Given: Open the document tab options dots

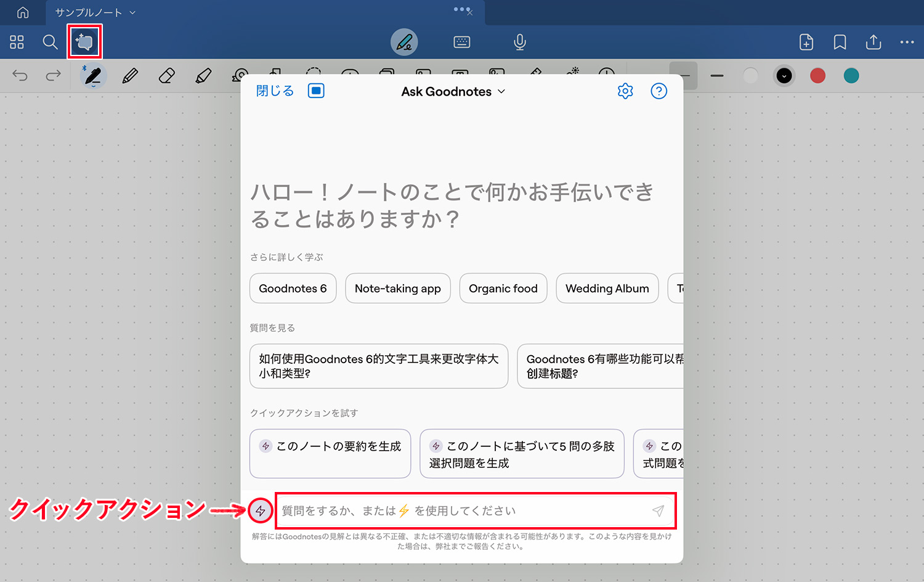Looking at the screenshot, I should point(463,10).
